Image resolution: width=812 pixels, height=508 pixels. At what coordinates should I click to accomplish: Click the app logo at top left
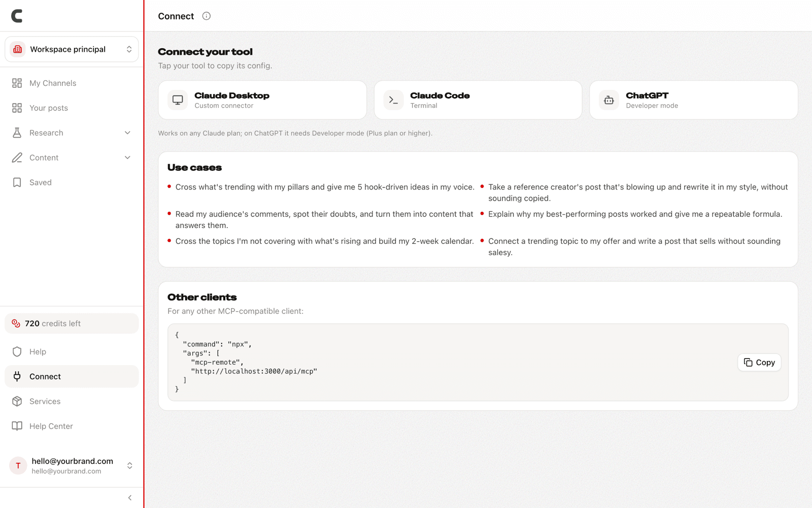(x=17, y=16)
